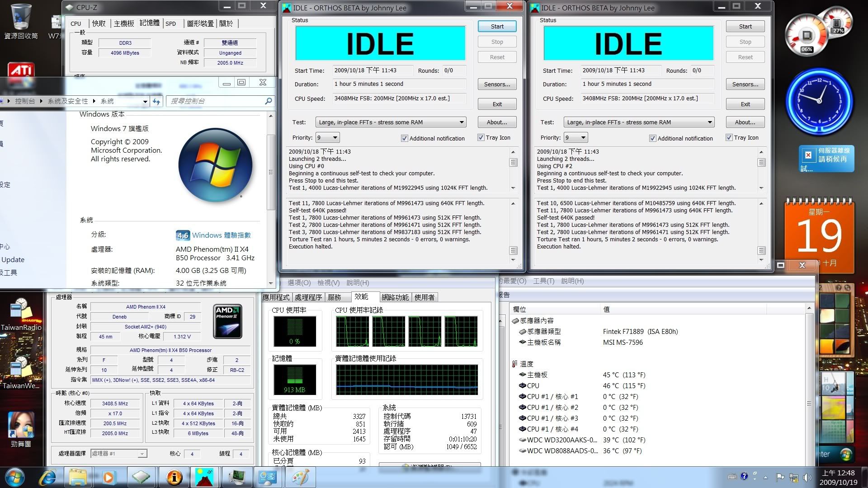Open the 處理器選擇 processor dropdown in CPU-Z
Screen dimensions: 868x488
118,454
